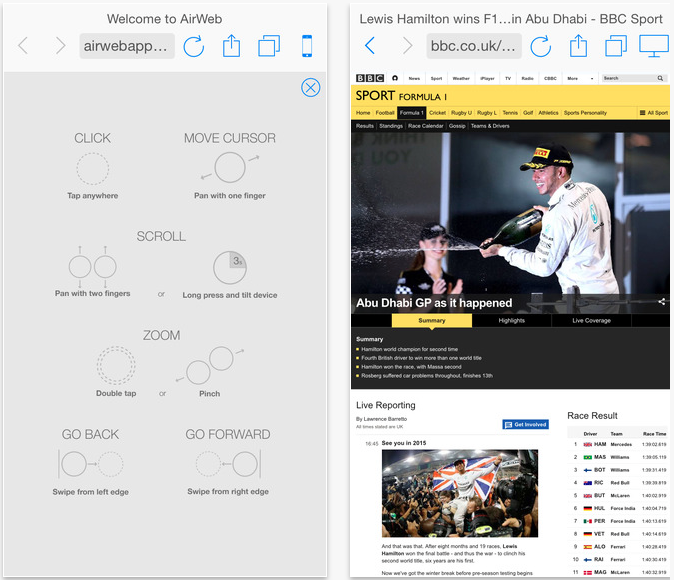This screenshot has height=580, width=674.
Task: Close the gesture help overlay
Action: [310, 88]
